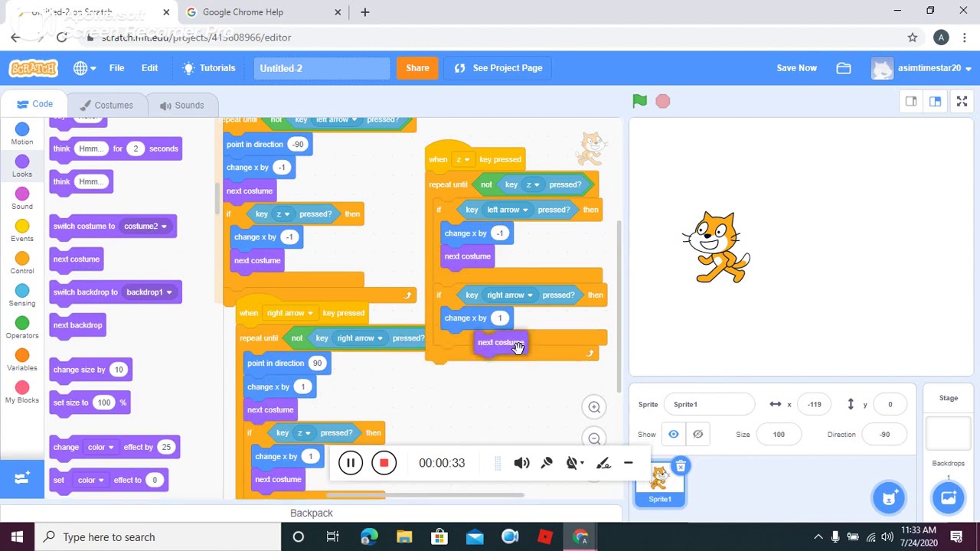
Task: Open Tutorials
Action: click(209, 68)
